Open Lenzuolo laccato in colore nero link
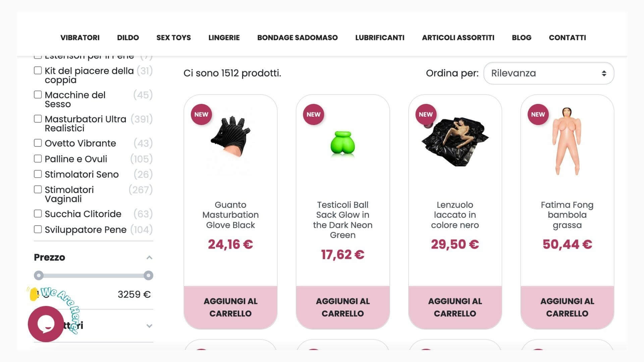644x362 pixels. pos(455,215)
